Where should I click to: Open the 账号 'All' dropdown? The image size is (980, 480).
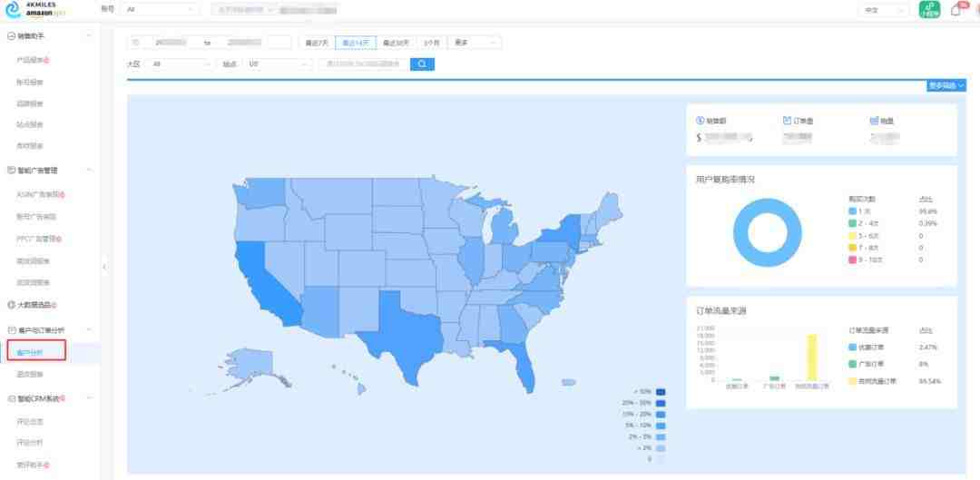click(162, 10)
